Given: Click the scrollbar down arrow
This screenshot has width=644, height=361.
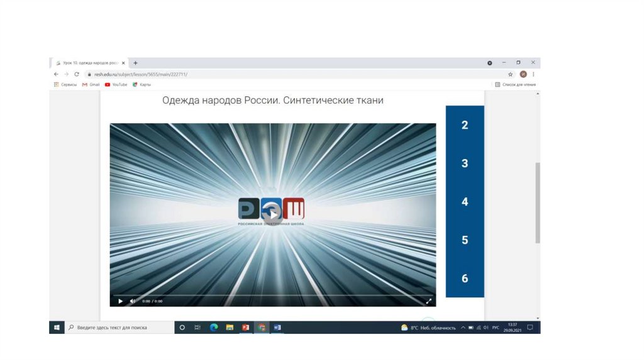Looking at the screenshot, I should coord(538,318).
